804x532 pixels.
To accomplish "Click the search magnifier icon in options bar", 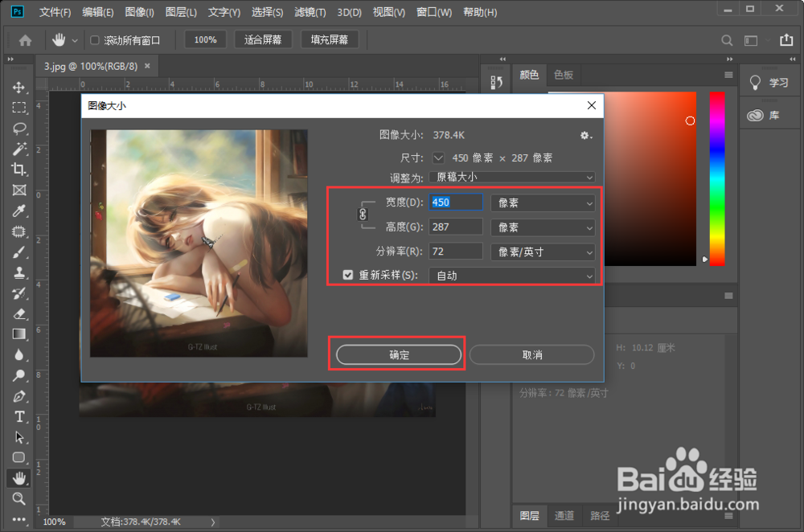I will point(727,40).
